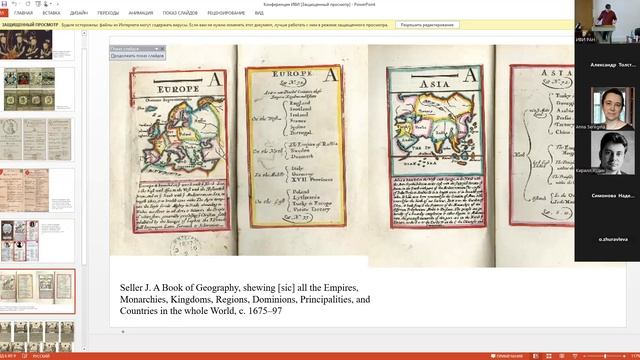640x360 pixels.
Task: Click the zoom out minus button
Action: [584, 356]
